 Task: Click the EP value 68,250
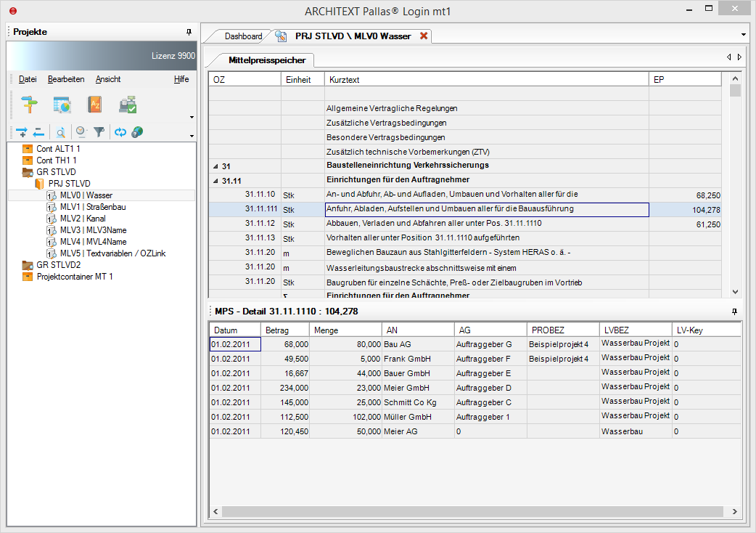[x=708, y=195]
